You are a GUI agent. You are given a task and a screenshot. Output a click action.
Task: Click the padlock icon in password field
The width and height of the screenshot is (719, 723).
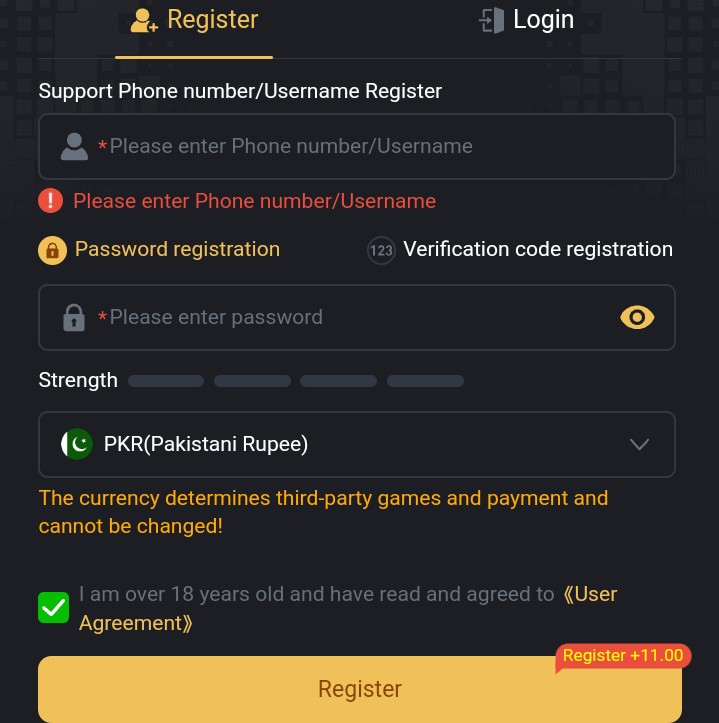coord(74,318)
